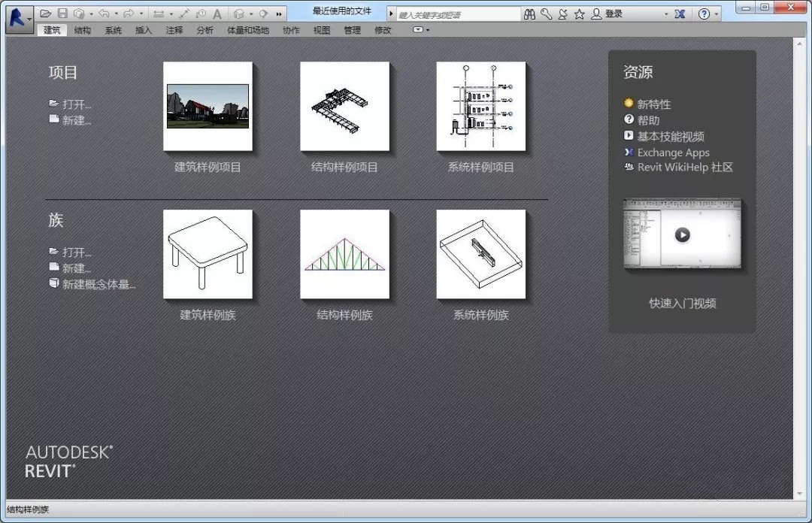Screen dimensions: 812x523
Task: Click the yellow sun icon beside 新特性
Action: (x=629, y=103)
